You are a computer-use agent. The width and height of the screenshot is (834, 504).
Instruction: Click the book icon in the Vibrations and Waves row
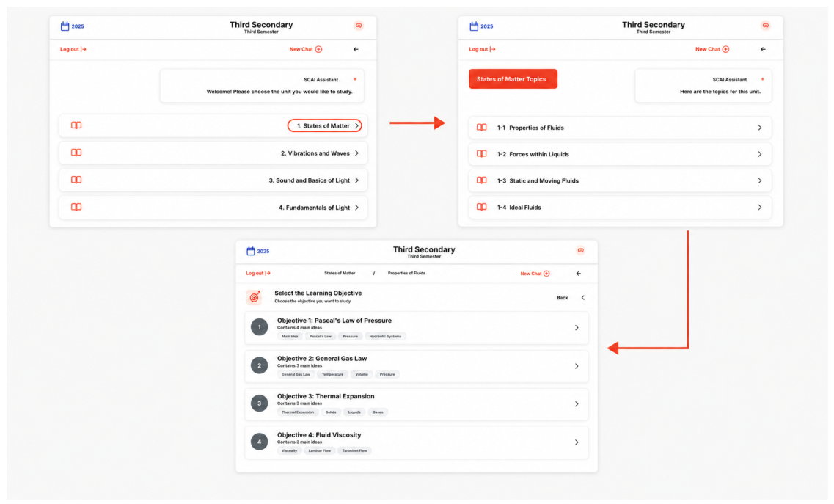tap(76, 153)
